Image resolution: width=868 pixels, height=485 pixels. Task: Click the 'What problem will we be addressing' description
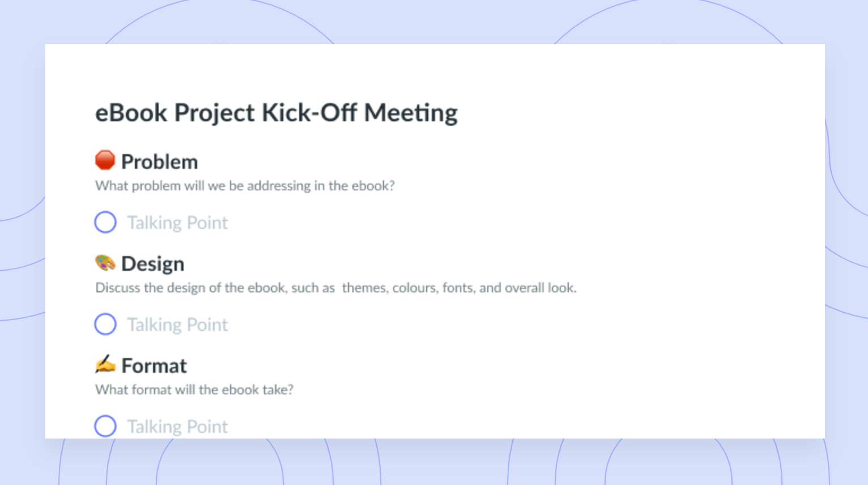pos(245,186)
